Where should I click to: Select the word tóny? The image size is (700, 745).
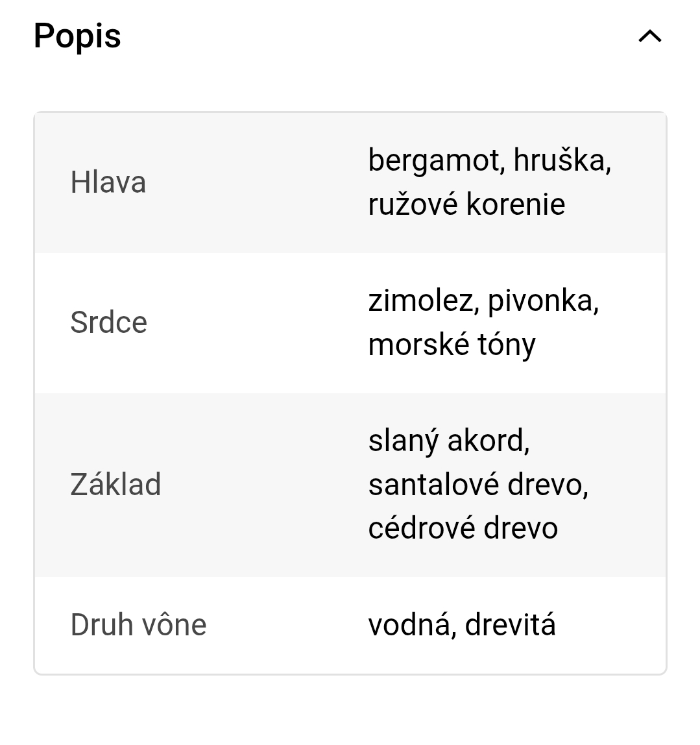(507, 345)
